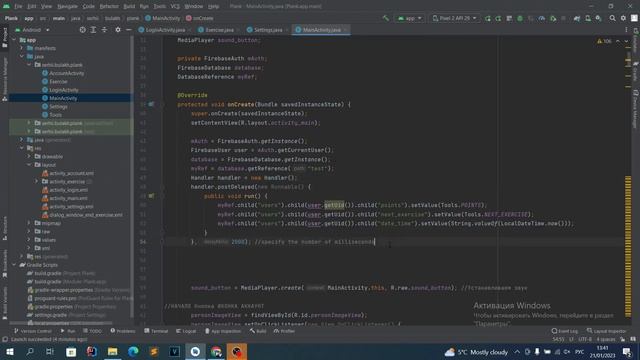Open the Terminal tool window
640x360 pixels.
156,331
